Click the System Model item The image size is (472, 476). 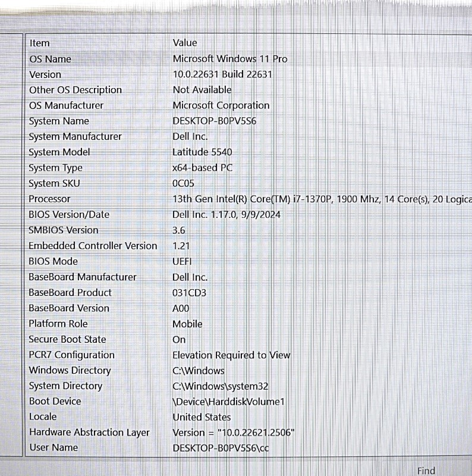(x=59, y=152)
